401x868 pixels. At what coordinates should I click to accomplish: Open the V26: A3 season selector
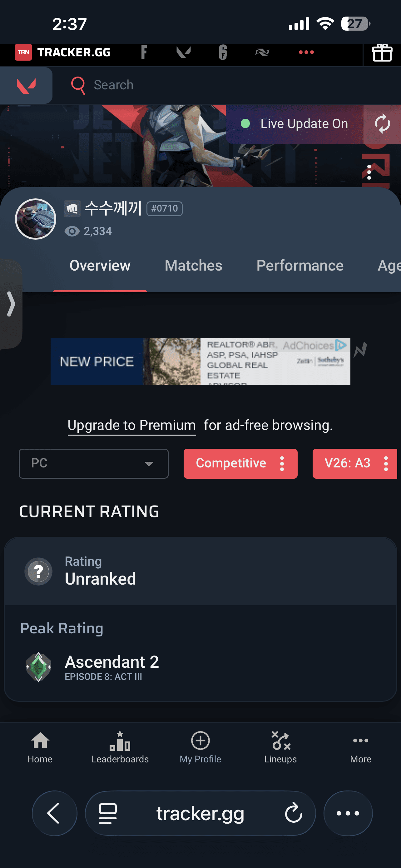pos(355,463)
